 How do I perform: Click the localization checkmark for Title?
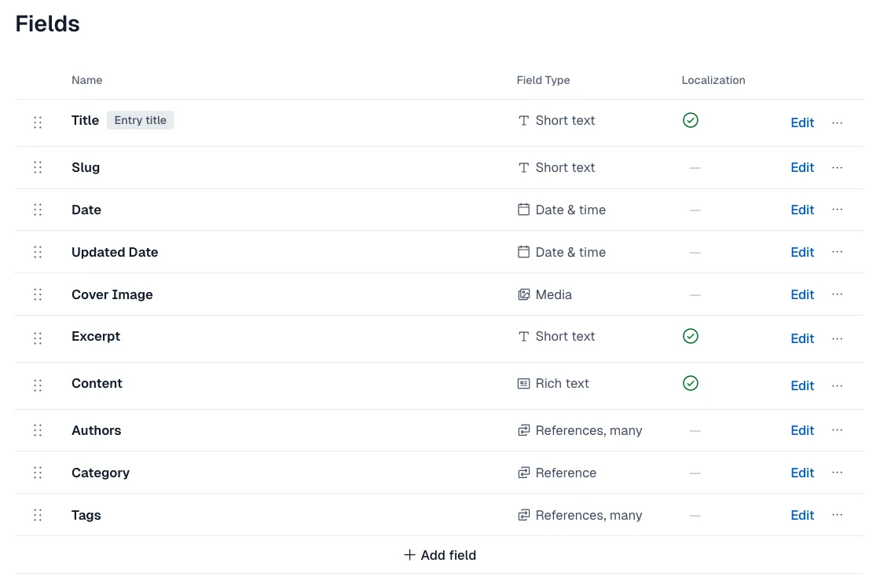click(x=691, y=121)
